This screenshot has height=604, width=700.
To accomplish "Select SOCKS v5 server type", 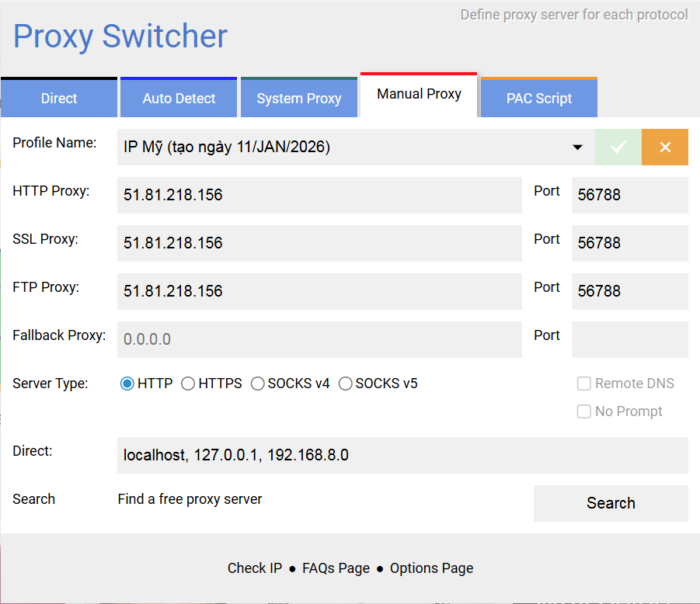I will pos(346,384).
